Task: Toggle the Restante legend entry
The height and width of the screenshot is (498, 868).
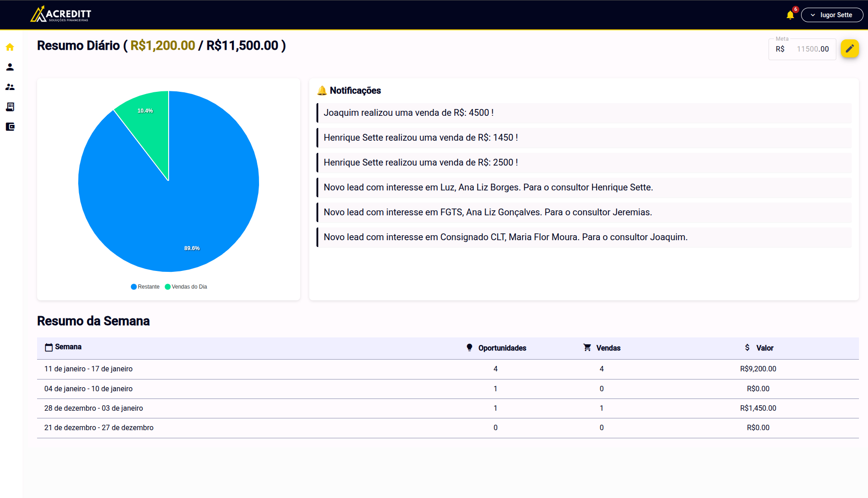Action: click(x=145, y=286)
